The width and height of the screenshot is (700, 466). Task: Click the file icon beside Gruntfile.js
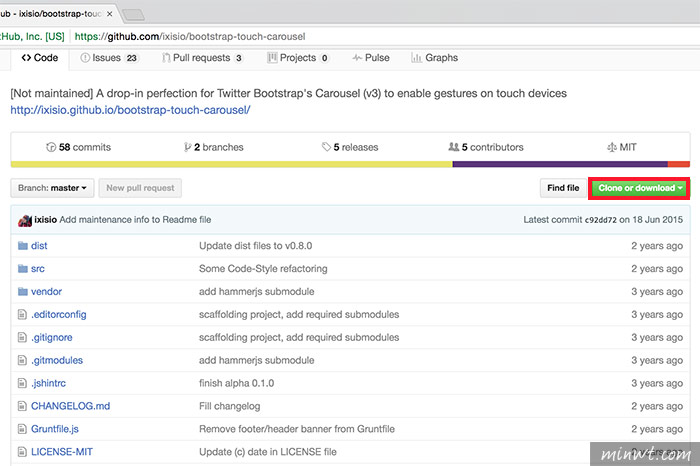[22, 429]
